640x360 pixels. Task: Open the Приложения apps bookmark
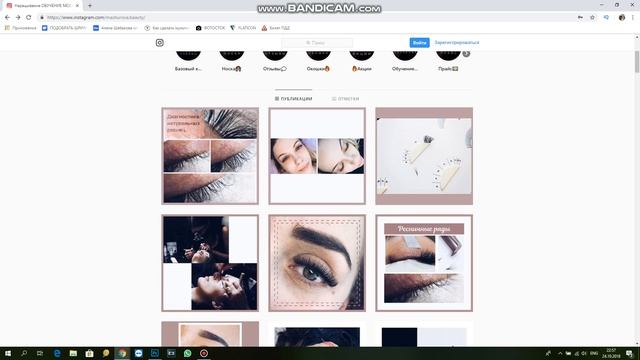click(x=20, y=28)
